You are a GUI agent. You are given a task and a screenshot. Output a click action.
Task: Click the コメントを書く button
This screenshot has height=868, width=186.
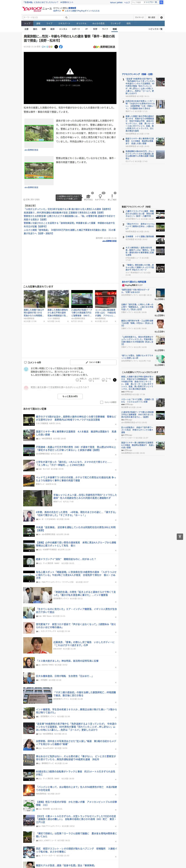(x=93, y=362)
